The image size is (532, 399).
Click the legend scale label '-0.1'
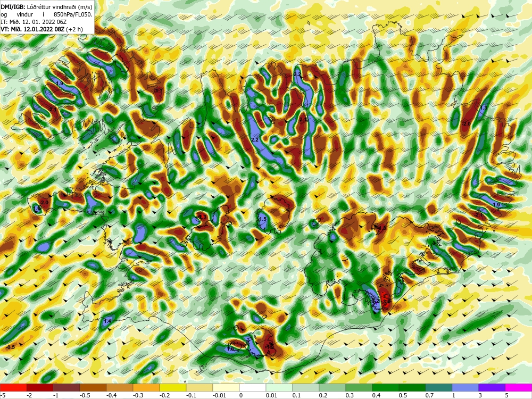pyautogui.click(x=191, y=395)
